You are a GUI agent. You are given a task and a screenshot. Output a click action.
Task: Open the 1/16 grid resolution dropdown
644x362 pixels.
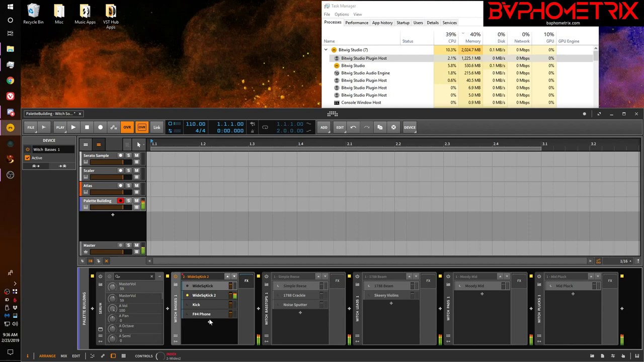click(x=625, y=261)
